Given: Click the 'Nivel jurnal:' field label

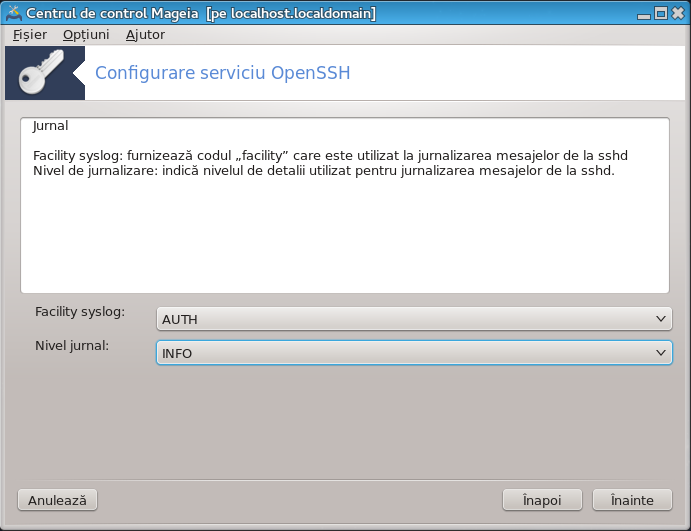Looking at the screenshot, I should tap(72, 345).
